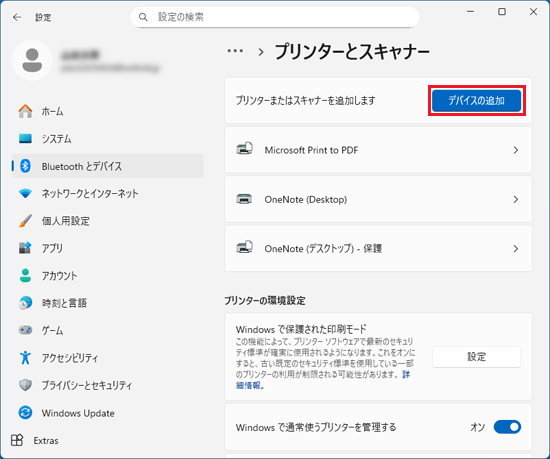Screen dimensions: 550x459
Task: Click the user profile avatar
Action: click(32, 60)
